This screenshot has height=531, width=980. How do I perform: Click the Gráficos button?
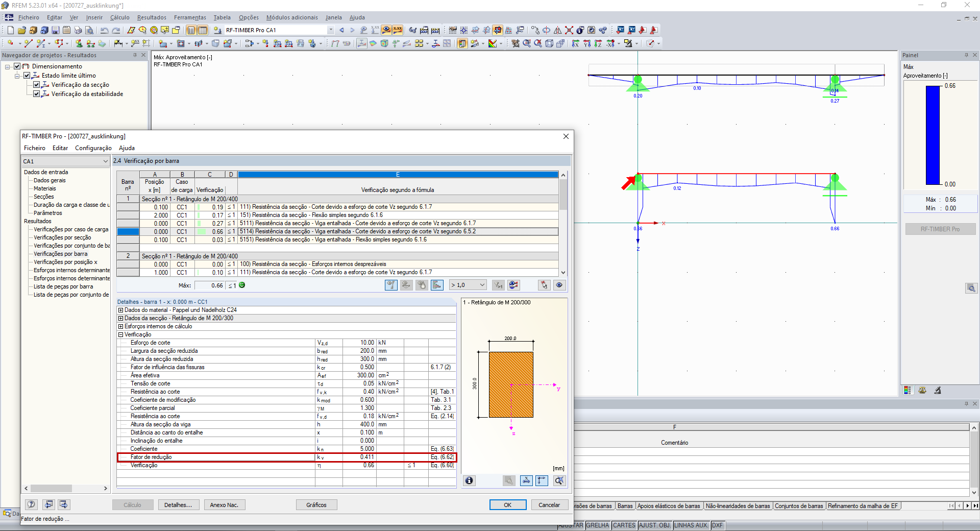(x=316, y=505)
